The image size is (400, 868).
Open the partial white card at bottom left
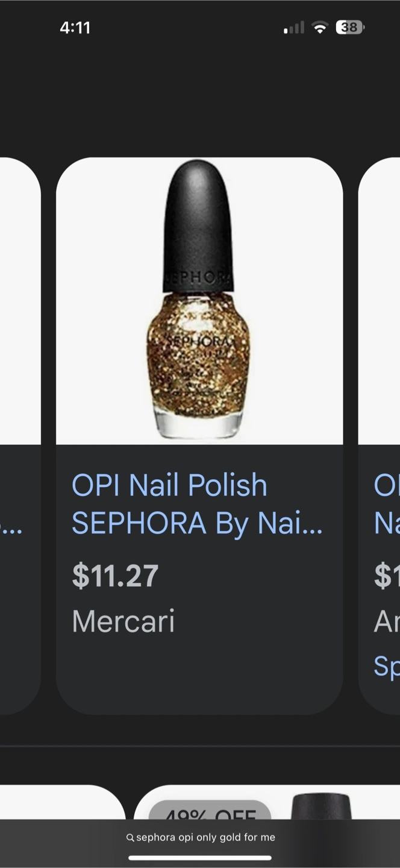pos(63,802)
